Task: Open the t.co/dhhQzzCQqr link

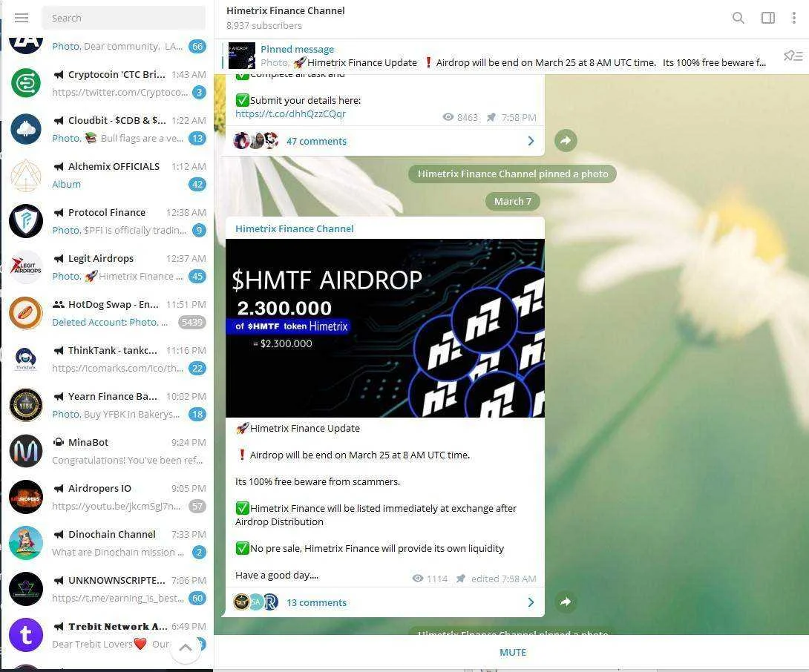Action: pyautogui.click(x=290, y=114)
